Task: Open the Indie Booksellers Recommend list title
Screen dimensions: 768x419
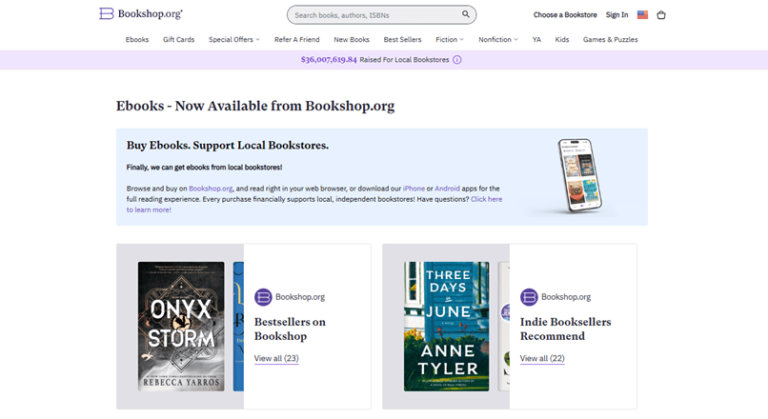Action: (566, 329)
